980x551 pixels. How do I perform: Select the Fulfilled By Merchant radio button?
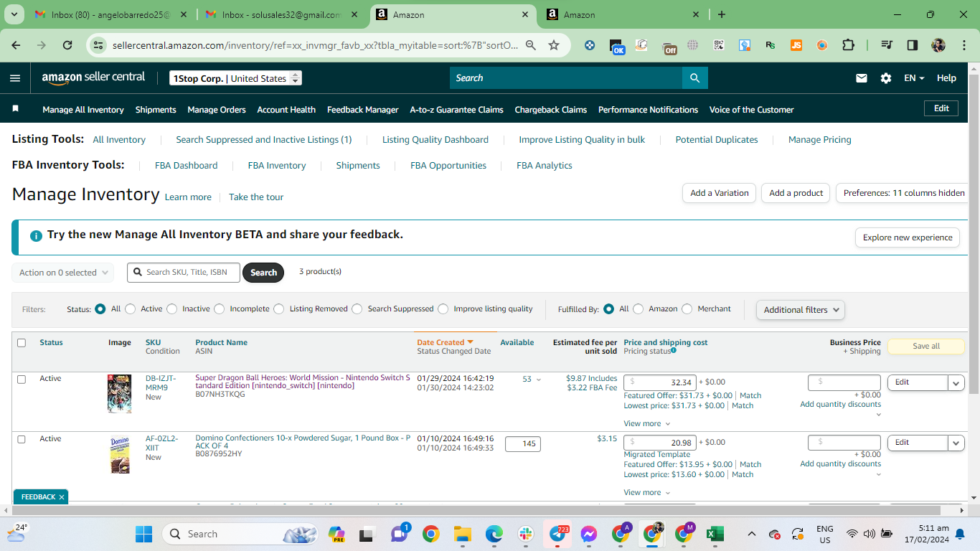687,309
